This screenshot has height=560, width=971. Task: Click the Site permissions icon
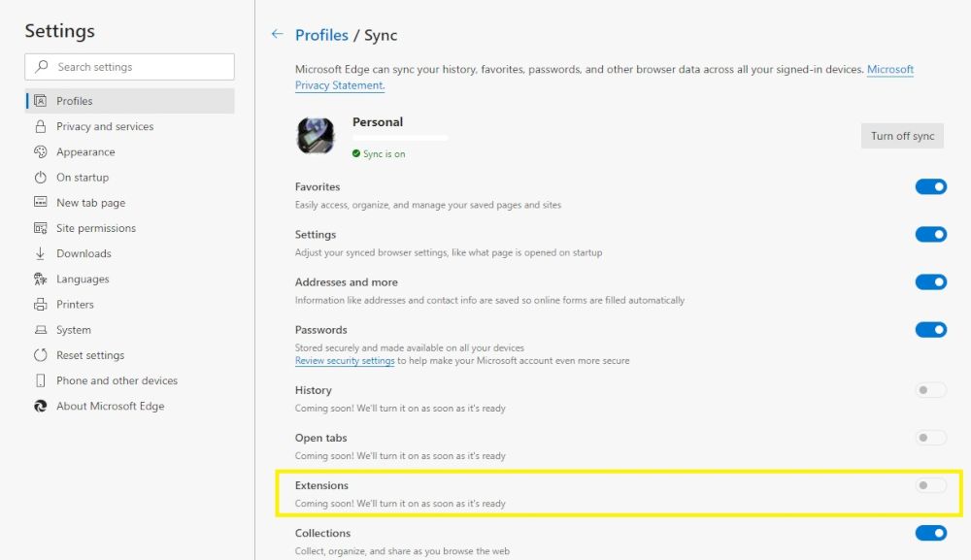click(40, 228)
